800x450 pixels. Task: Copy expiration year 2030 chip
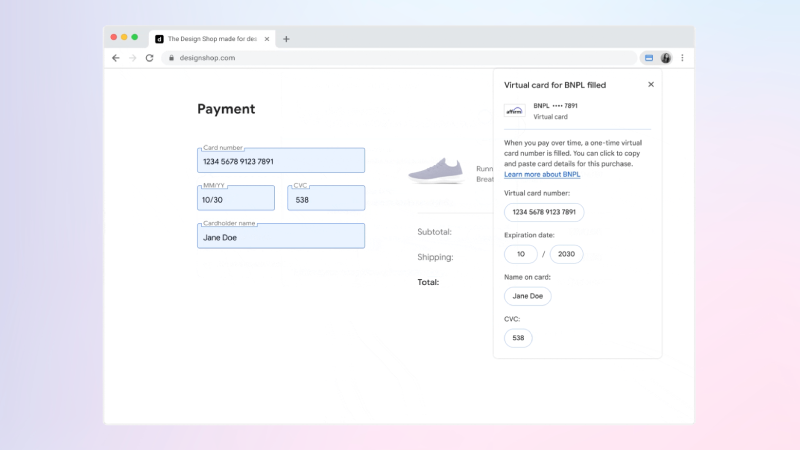pos(566,254)
